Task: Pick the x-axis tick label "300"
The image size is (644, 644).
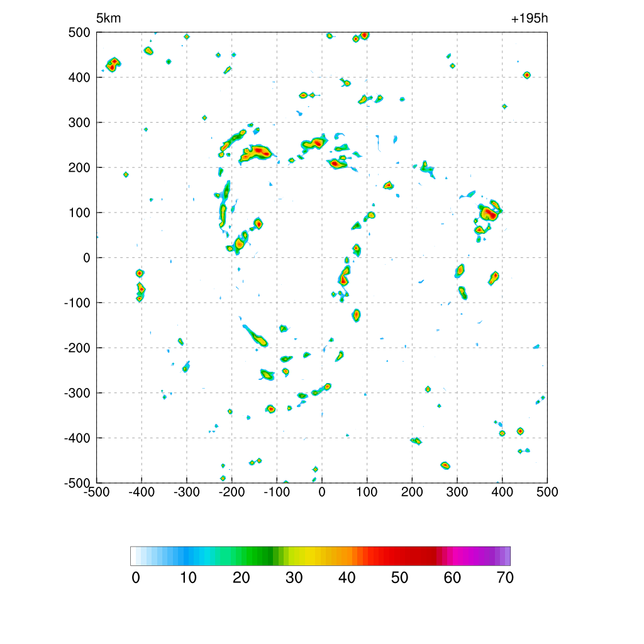Action: 457,492
